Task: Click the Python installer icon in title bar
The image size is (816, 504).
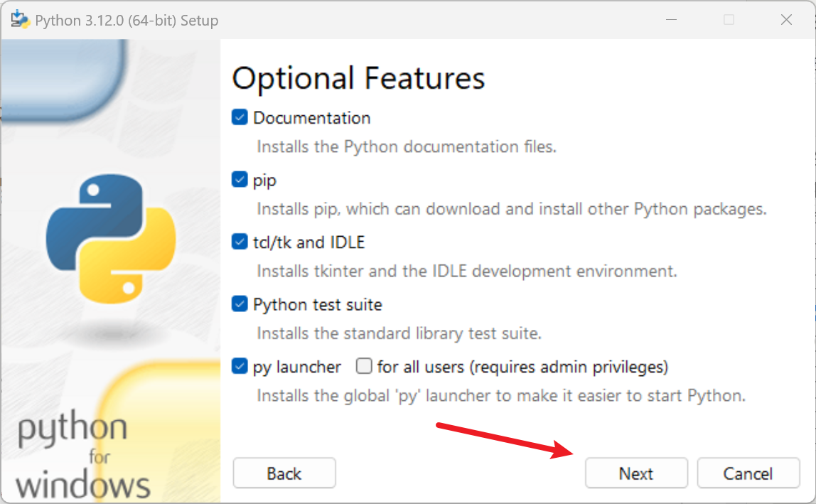Action: 20,20
